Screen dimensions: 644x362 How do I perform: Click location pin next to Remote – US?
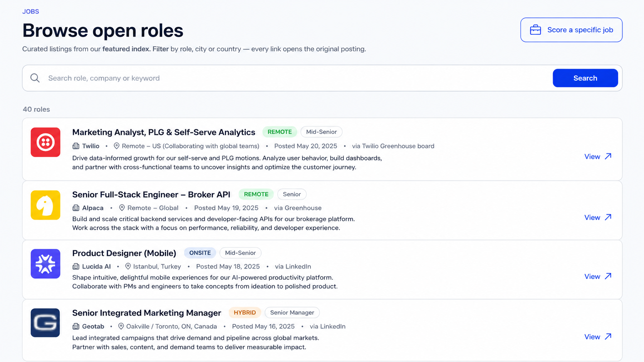tap(117, 146)
